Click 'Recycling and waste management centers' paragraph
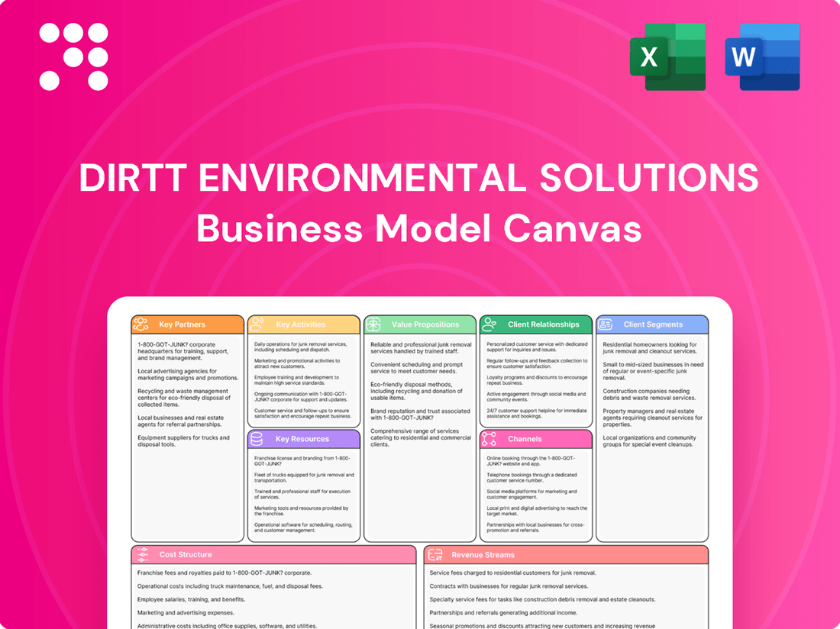The image size is (840, 629). tap(184, 398)
